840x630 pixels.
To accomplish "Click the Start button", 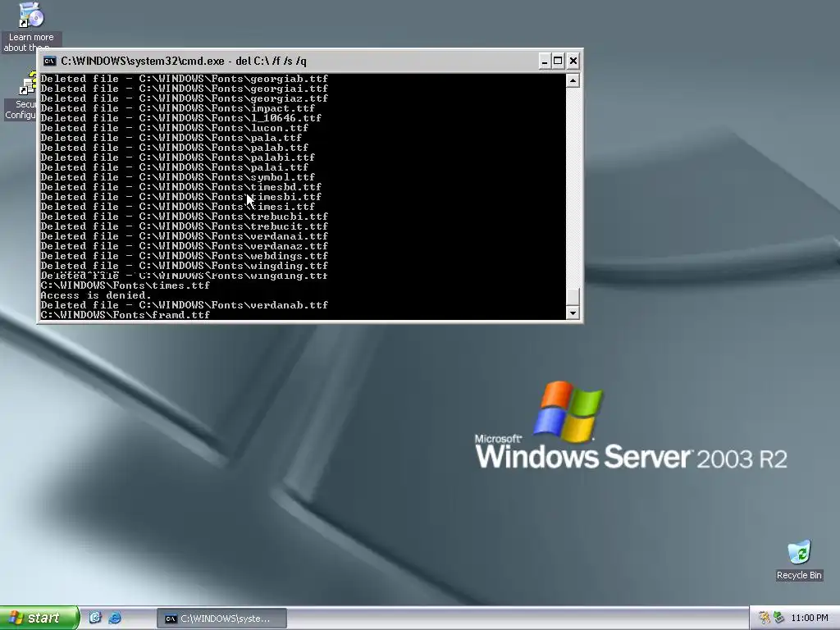I will [x=39, y=618].
